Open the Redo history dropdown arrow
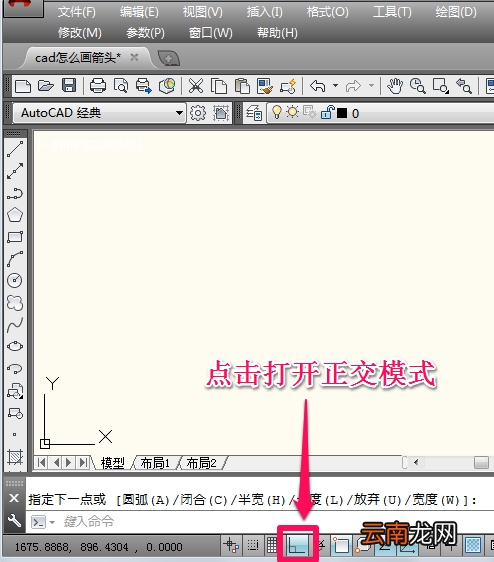The image size is (494, 562). click(371, 86)
